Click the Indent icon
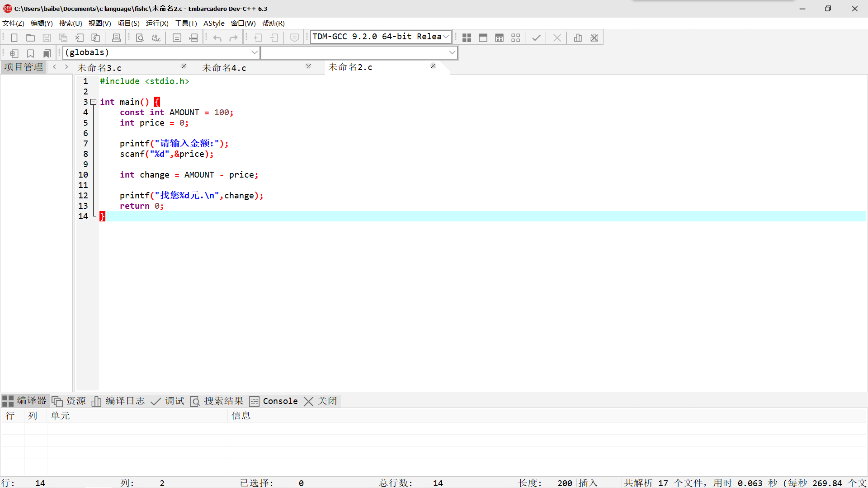The height and width of the screenshot is (488, 868). point(258,38)
